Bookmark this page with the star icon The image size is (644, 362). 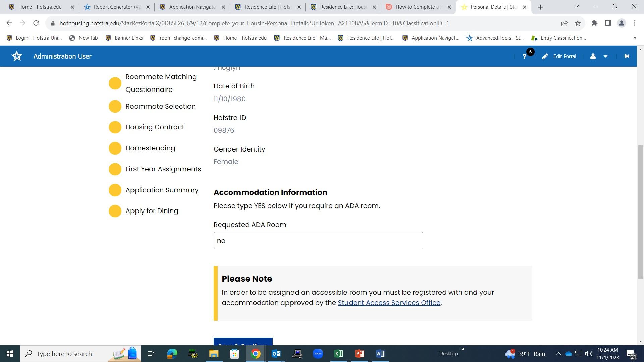tap(578, 23)
